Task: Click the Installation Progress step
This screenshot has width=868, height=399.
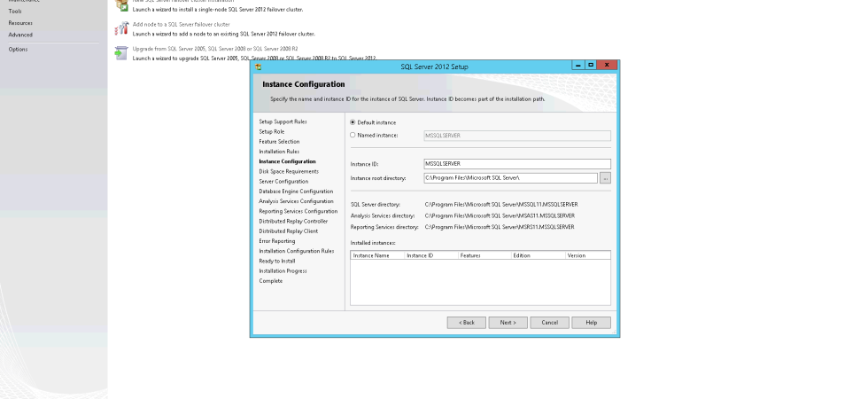Action: coord(283,271)
